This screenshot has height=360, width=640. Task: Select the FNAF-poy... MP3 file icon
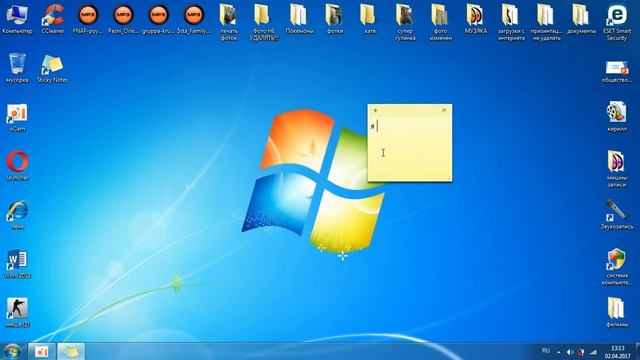coord(88,19)
